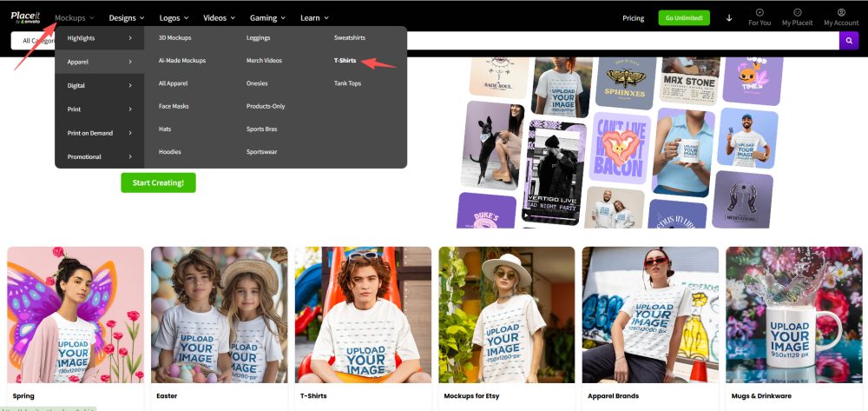Select Tank Tops menu item
Image resolution: width=868 pixels, height=411 pixels.
coord(348,83)
